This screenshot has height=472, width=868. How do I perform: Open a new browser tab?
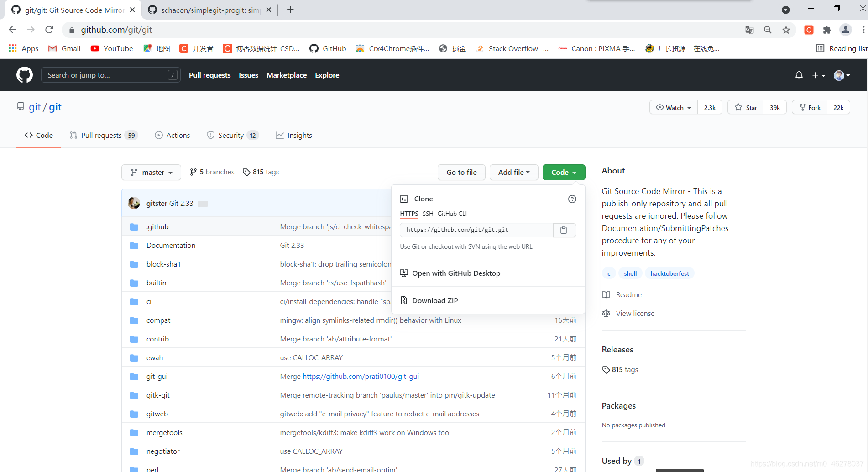pyautogui.click(x=290, y=10)
